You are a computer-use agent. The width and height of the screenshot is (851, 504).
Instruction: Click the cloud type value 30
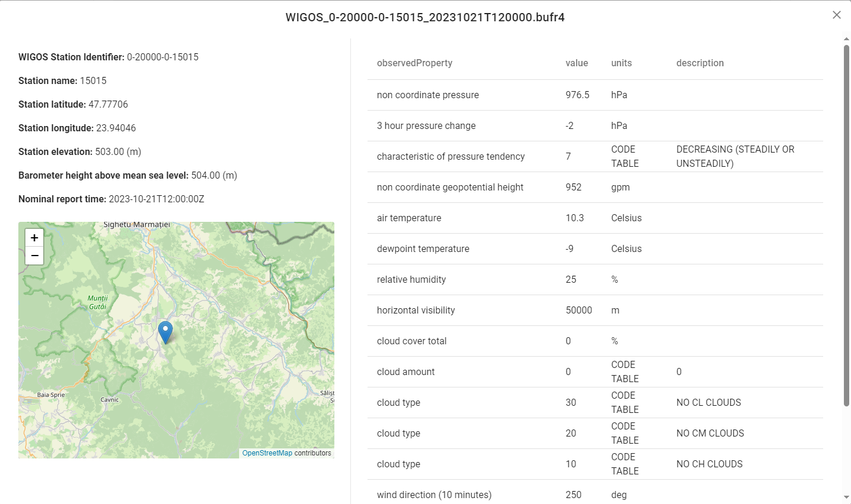[x=570, y=403]
